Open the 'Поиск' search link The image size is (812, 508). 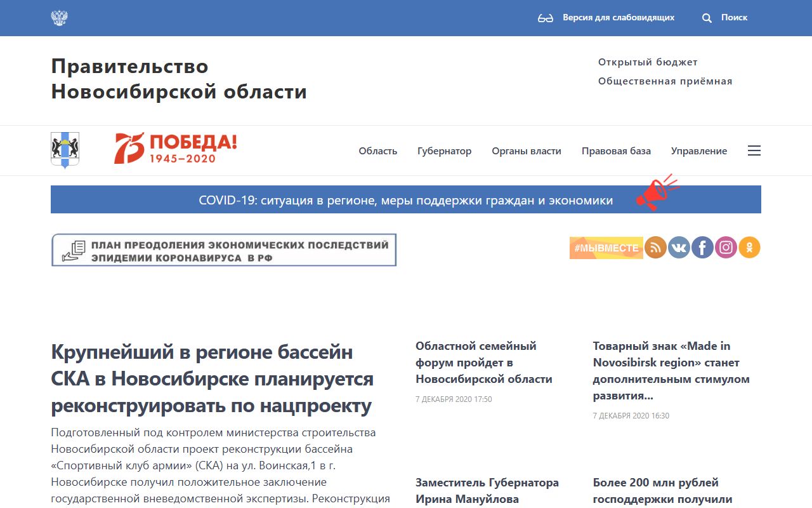[734, 18]
